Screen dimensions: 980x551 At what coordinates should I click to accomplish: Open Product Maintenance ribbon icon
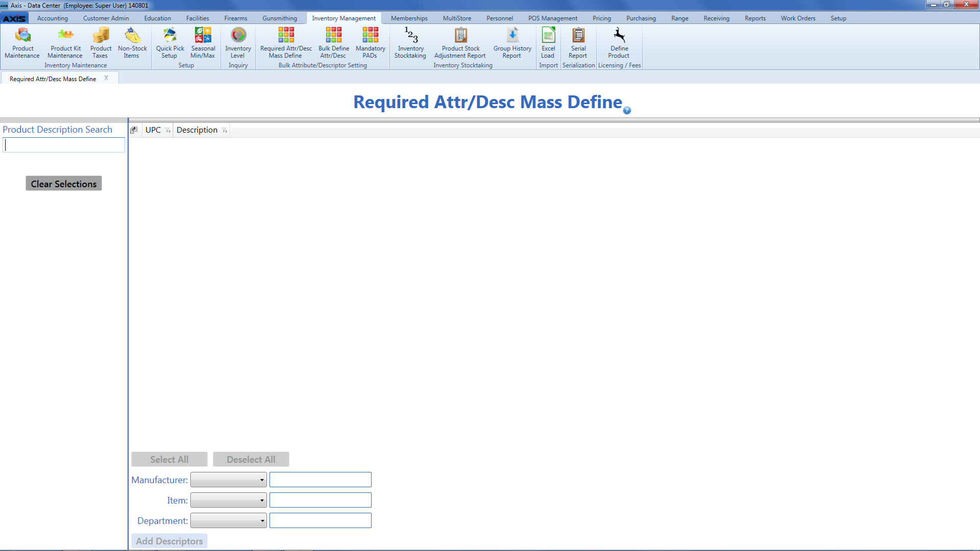(22, 43)
